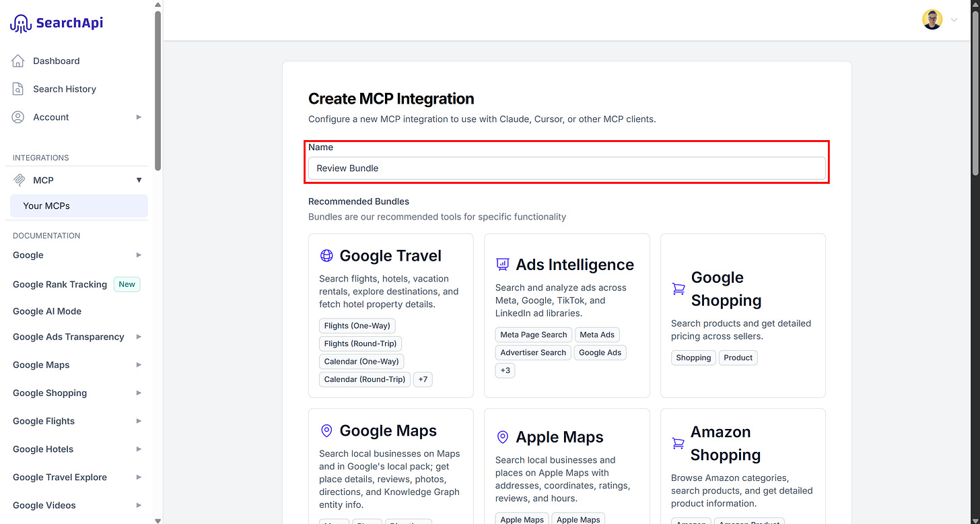Click the pin icon on Apple Maps card

(x=502, y=438)
